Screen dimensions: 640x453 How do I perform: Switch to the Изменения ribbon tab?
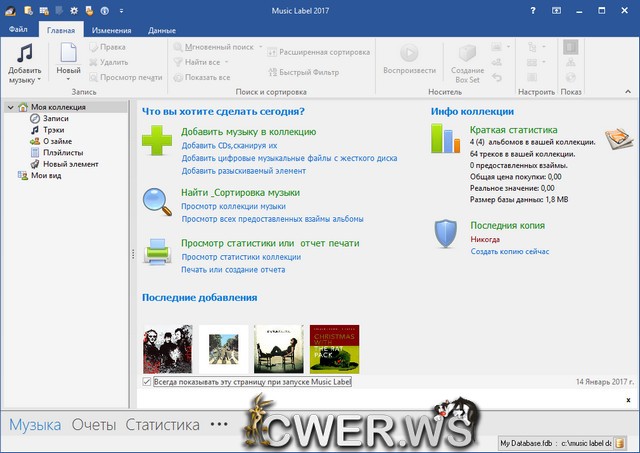pyautogui.click(x=111, y=30)
